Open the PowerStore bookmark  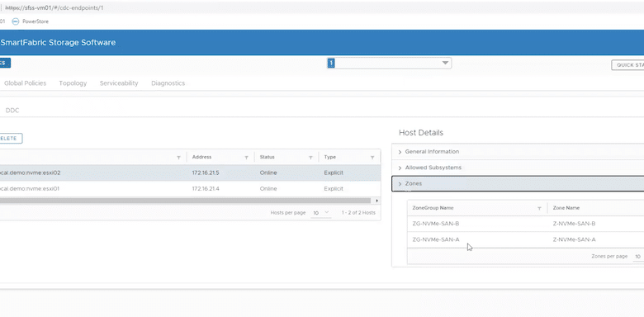point(36,21)
